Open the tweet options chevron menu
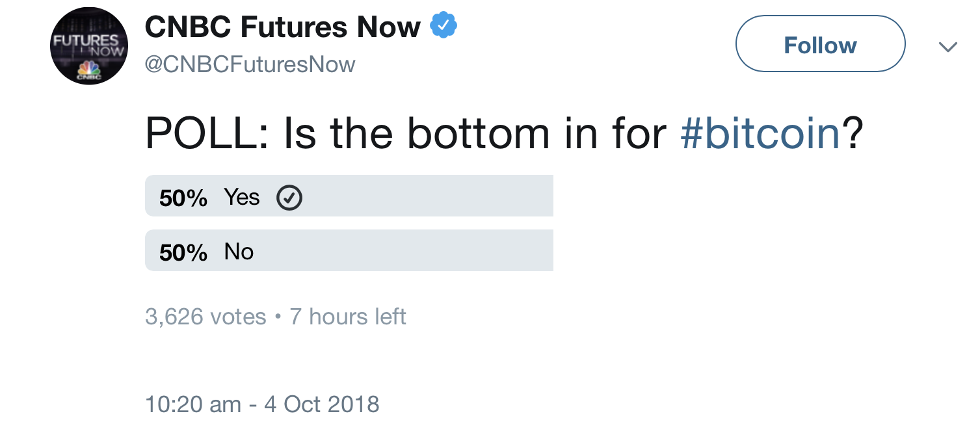The width and height of the screenshot is (980, 431). (x=948, y=47)
